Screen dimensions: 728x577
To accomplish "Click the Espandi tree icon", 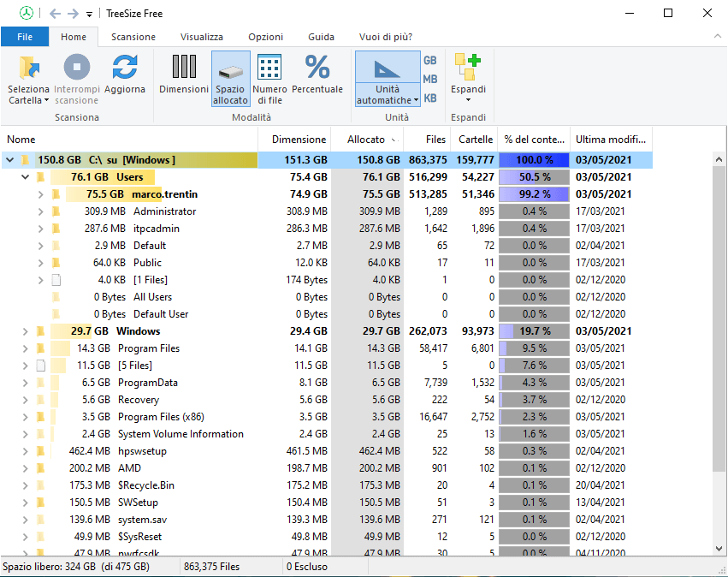I will 468,67.
